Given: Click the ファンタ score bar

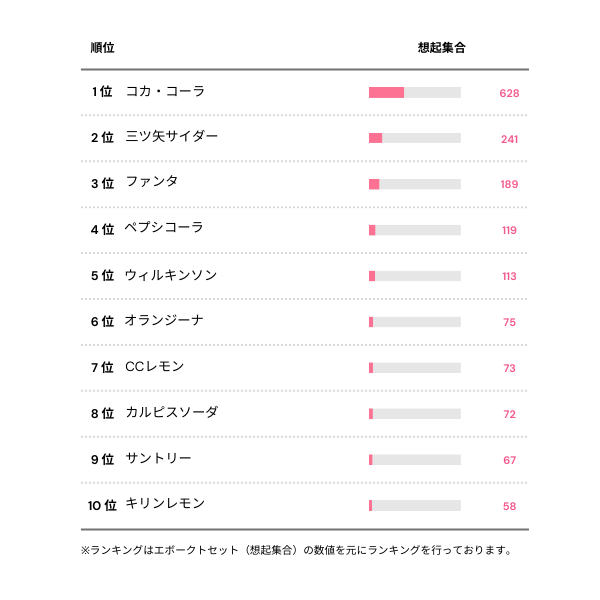Looking at the screenshot, I should tap(414, 184).
